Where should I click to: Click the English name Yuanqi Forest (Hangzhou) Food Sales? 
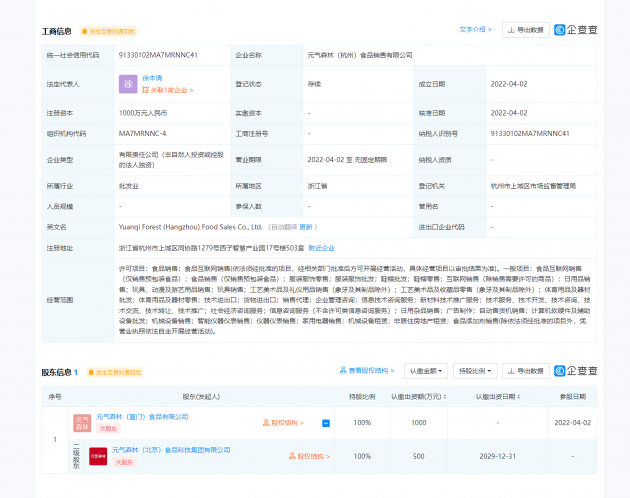click(190, 227)
